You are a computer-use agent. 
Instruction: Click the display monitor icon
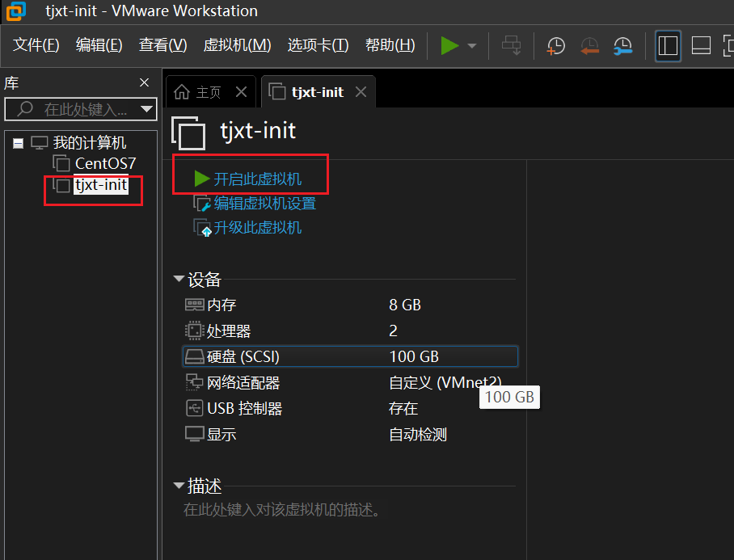(194, 434)
